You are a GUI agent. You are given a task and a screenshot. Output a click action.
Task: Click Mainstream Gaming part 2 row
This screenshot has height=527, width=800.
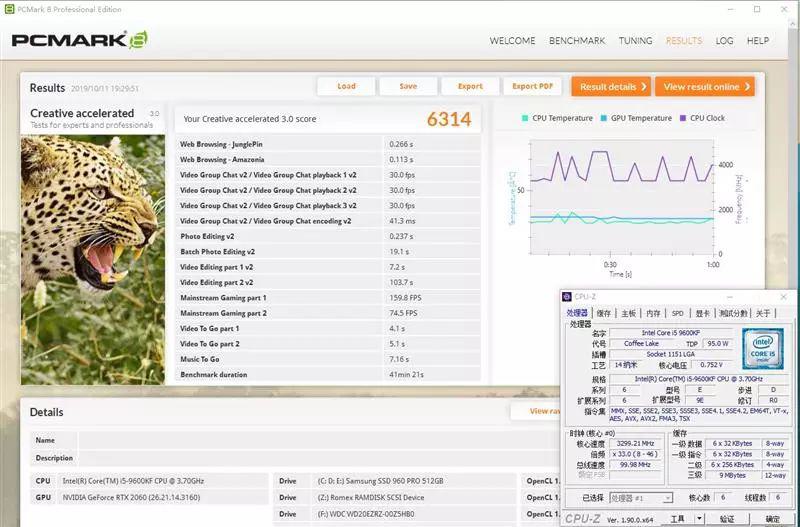click(328, 313)
